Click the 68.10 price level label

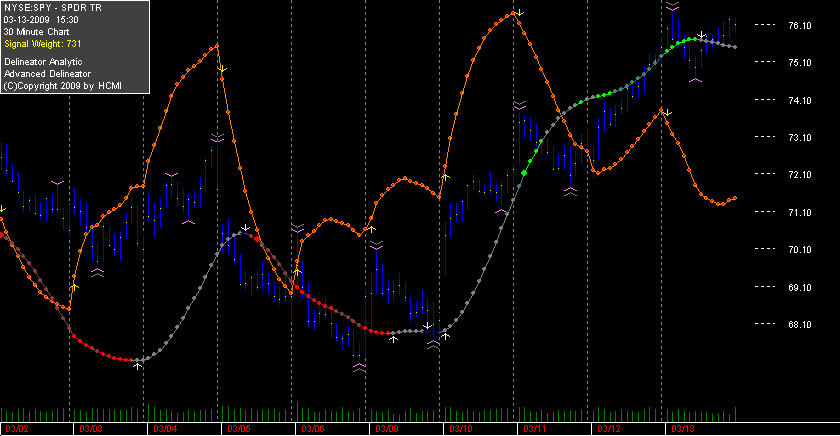point(799,324)
